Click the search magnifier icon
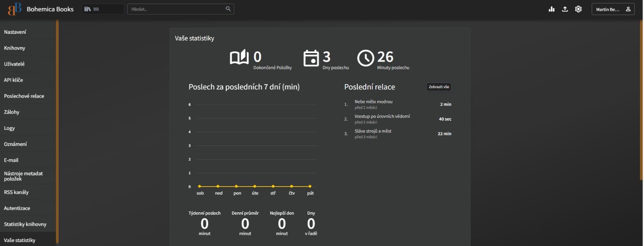Viewport: 644px width, 246px height. point(228,9)
